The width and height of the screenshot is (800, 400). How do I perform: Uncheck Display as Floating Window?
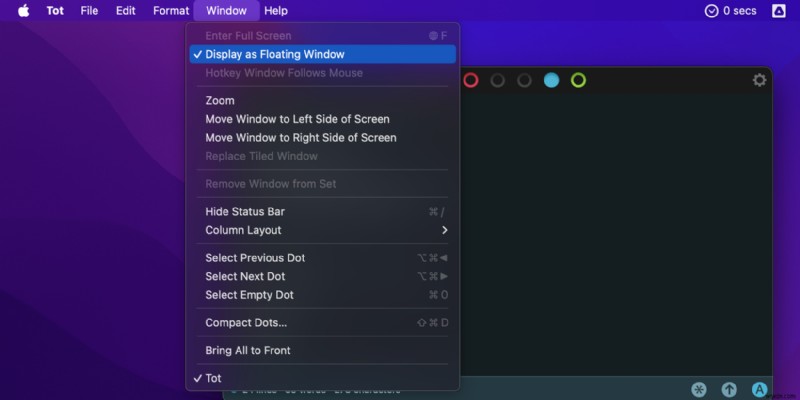coord(322,54)
